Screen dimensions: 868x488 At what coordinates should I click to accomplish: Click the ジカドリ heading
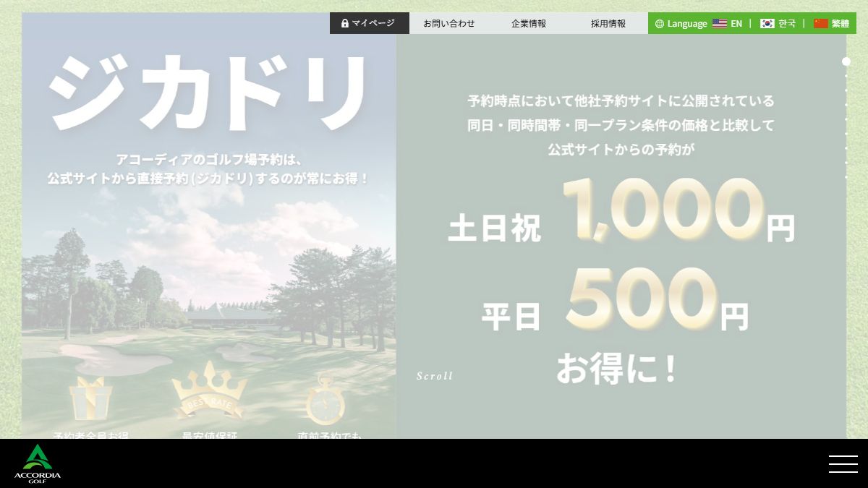tap(209, 93)
